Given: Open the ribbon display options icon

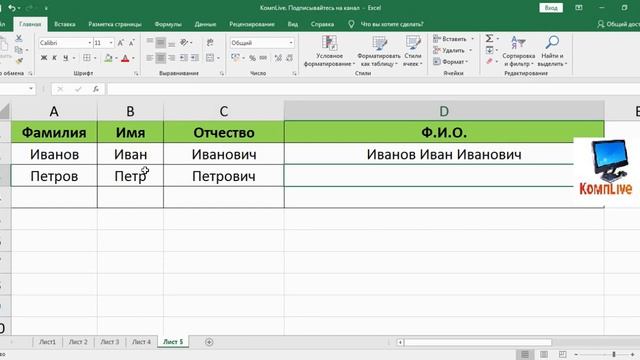Looking at the screenshot, I should [579, 8].
